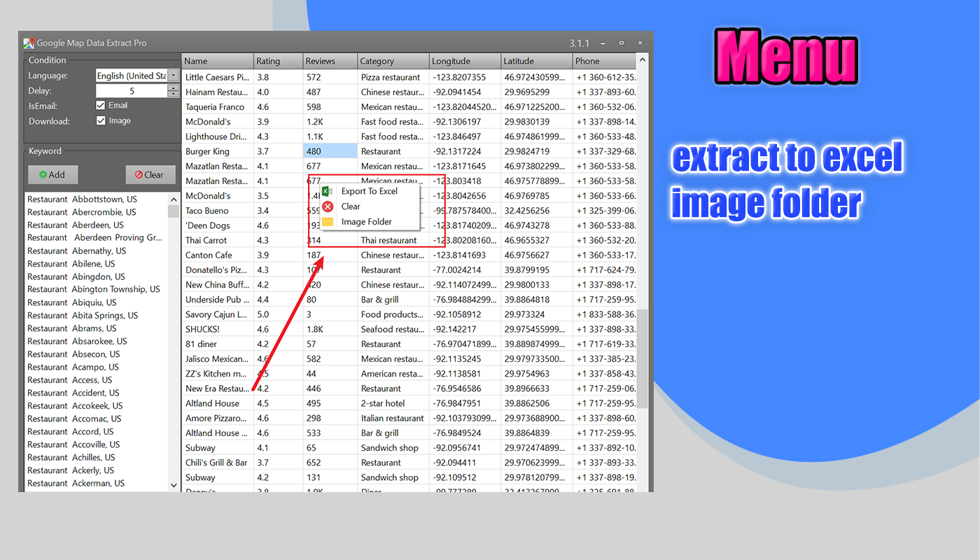Click the Seafood restau... category cell

click(393, 329)
